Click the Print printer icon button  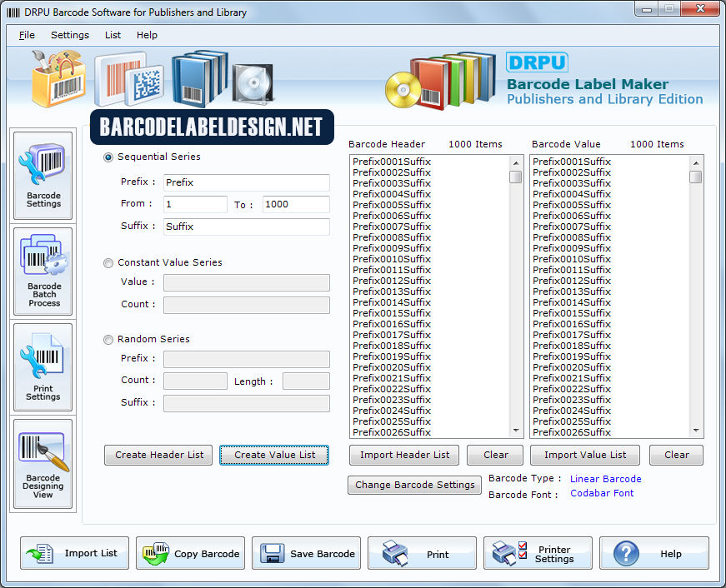[x=422, y=553]
